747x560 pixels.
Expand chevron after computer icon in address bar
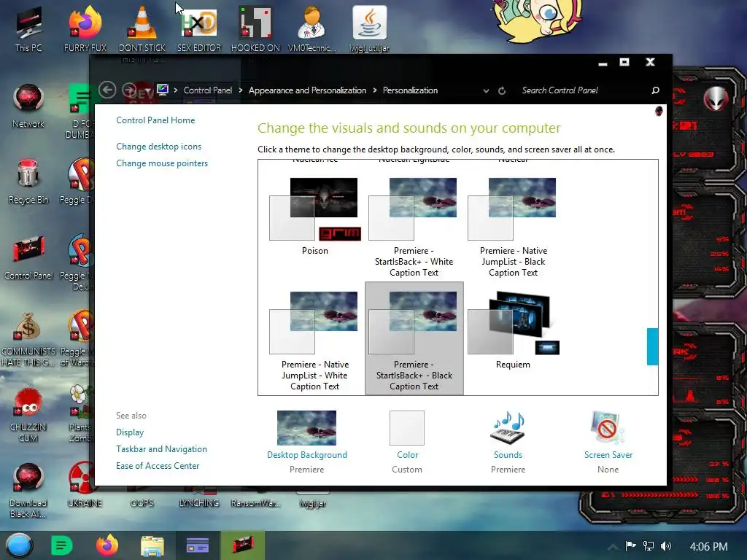click(176, 90)
